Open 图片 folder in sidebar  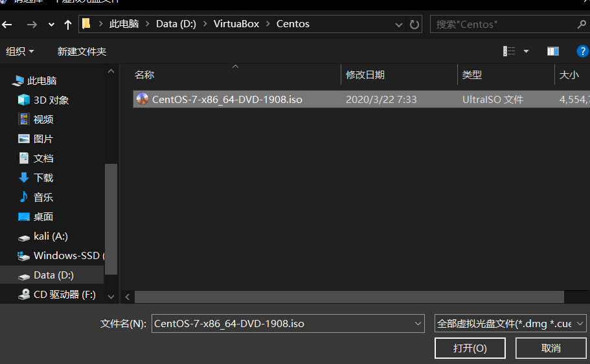tap(36, 139)
